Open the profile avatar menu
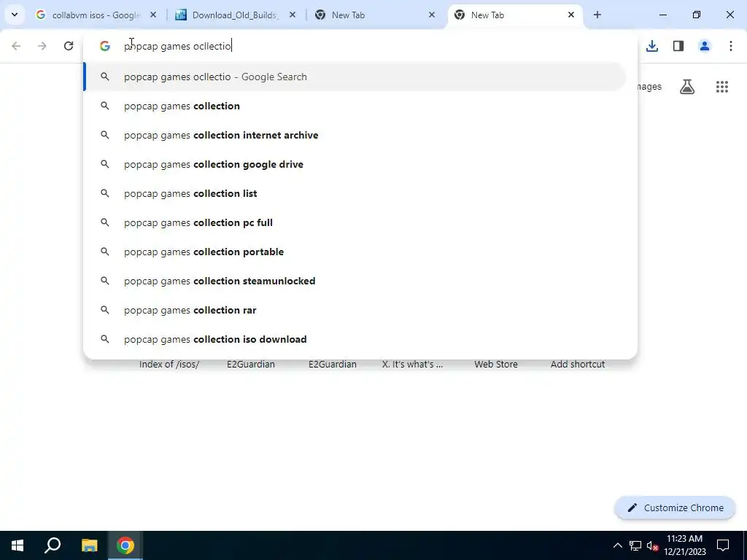747x560 pixels. click(x=705, y=46)
